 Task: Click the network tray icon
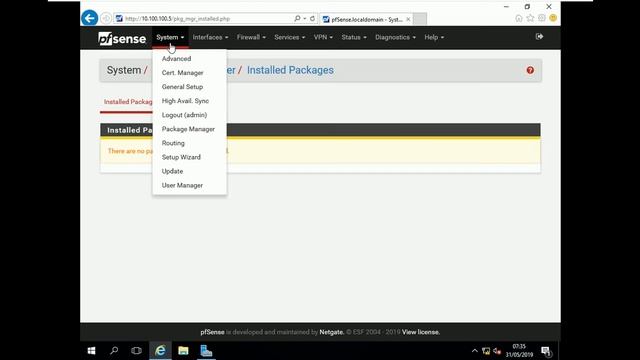click(486, 351)
